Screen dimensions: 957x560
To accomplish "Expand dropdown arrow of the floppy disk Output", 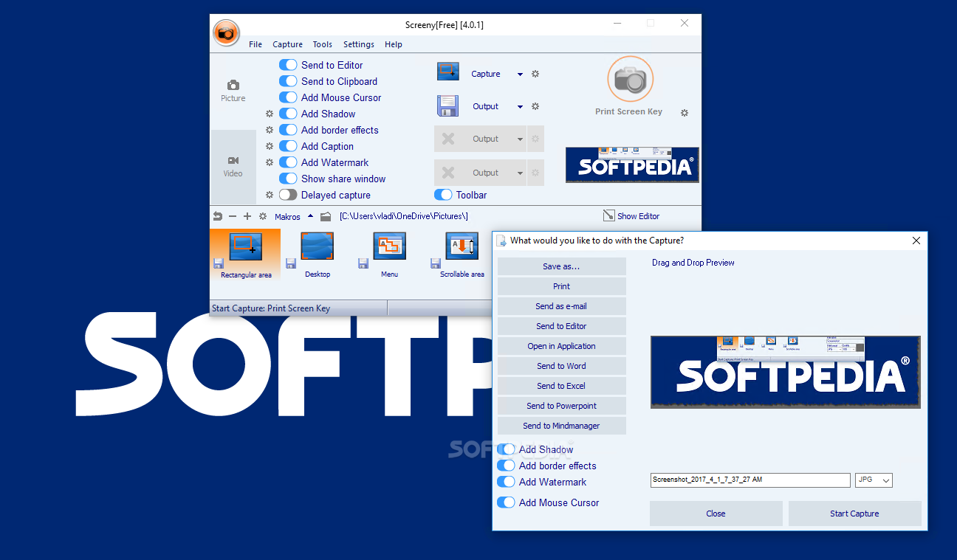I will pyautogui.click(x=520, y=107).
